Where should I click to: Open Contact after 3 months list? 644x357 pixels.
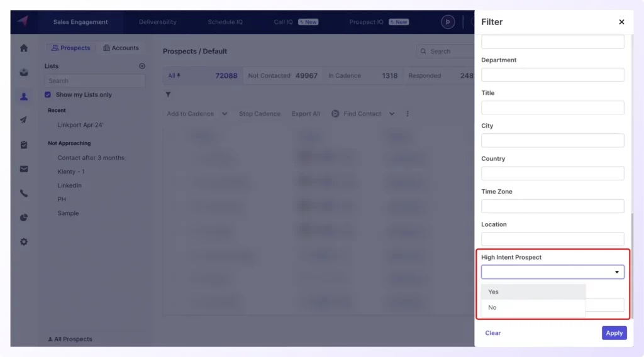coord(91,158)
